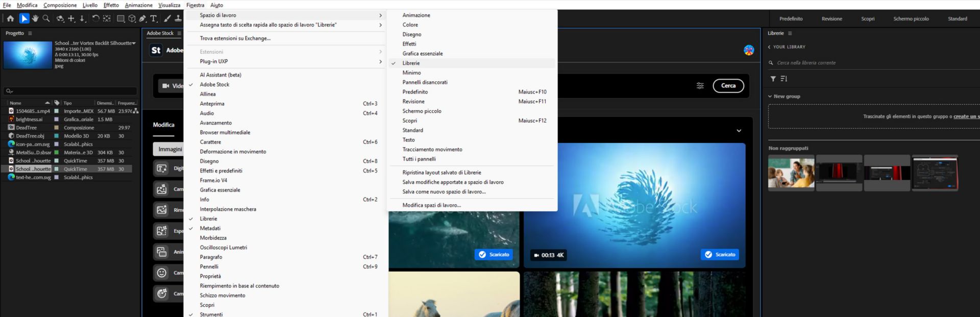The width and height of the screenshot is (980, 317).
Task: Expand 'Assegna tasto di scelta rapida' submenu
Action: tap(286, 25)
